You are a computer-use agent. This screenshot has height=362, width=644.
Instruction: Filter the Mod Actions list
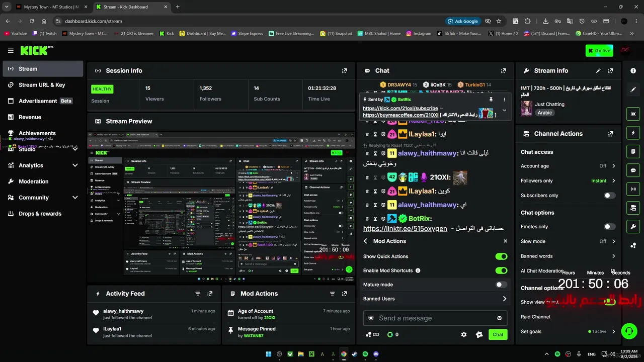(x=332, y=294)
